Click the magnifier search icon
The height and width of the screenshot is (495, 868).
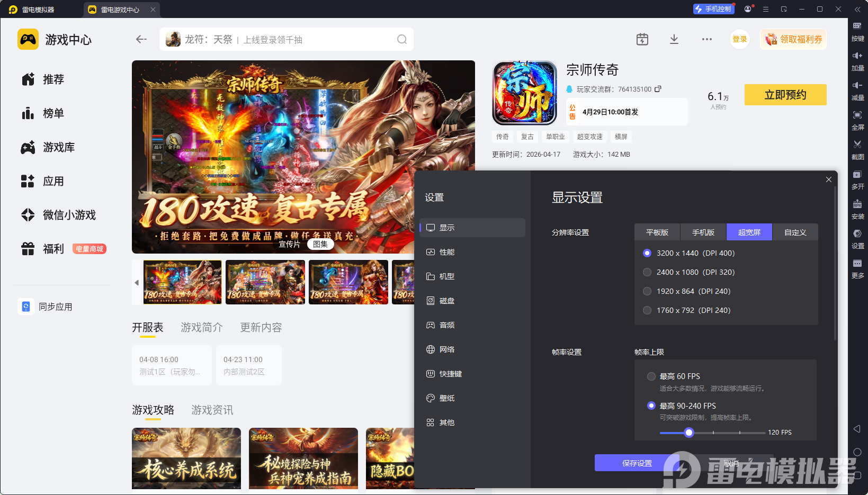coord(402,39)
